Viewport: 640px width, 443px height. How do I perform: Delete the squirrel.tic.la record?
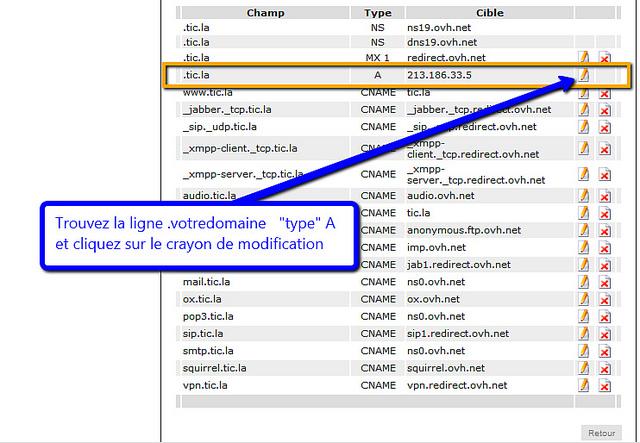pyautogui.click(x=605, y=368)
